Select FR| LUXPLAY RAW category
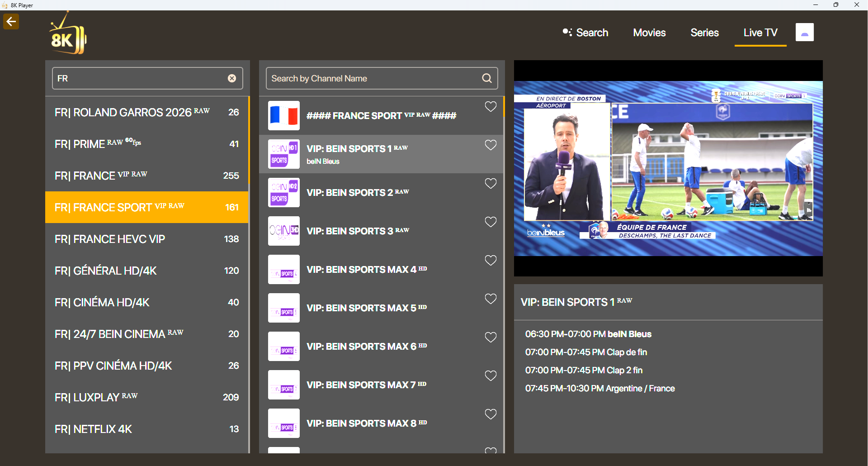The height and width of the screenshot is (466, 868). tap(147, 397)
